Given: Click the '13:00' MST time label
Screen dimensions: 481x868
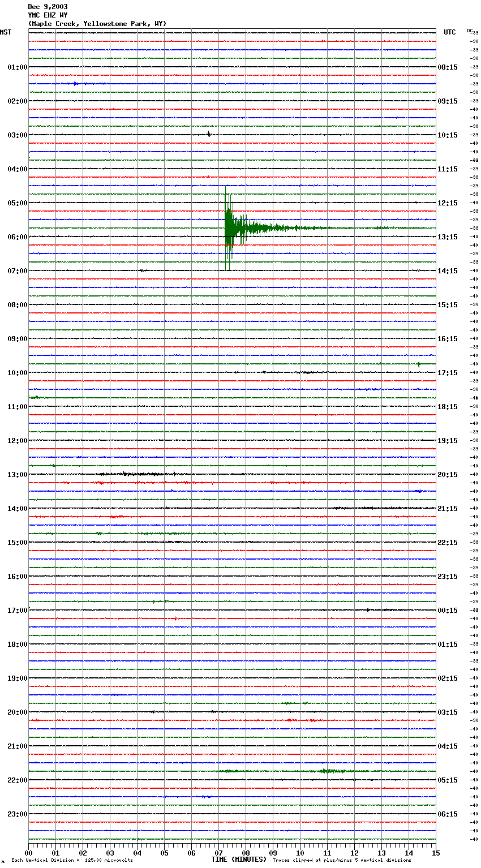Looking at the screenshot, I should 18,475.
